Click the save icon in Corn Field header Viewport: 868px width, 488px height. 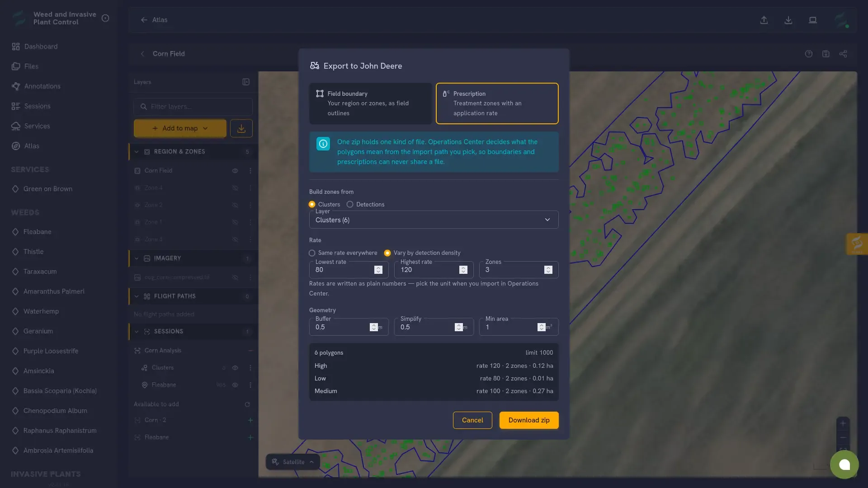826,54
